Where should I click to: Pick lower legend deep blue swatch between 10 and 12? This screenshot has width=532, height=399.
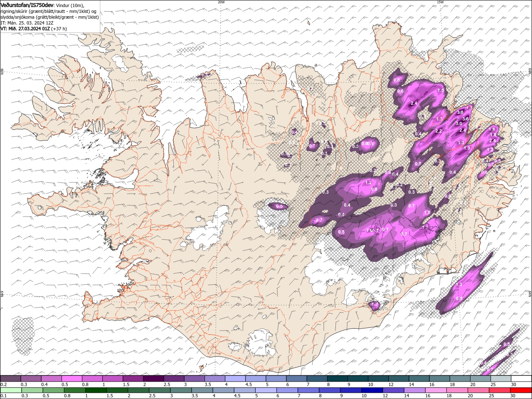pos(372,390)
